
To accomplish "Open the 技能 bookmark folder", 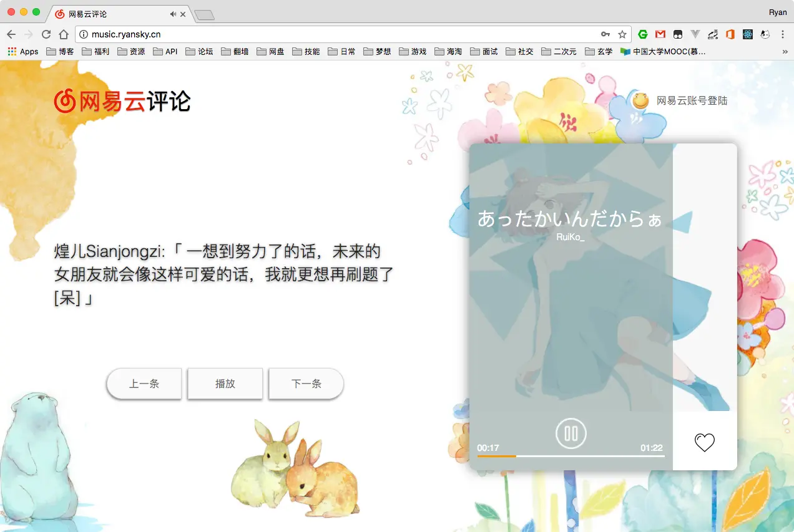I will point(306,52).
